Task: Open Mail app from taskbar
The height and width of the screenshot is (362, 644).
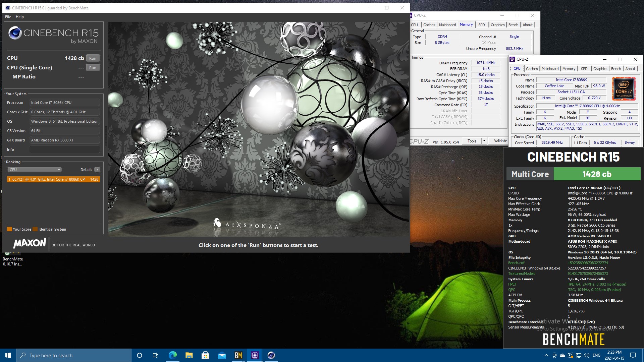Action: point(222,355)
